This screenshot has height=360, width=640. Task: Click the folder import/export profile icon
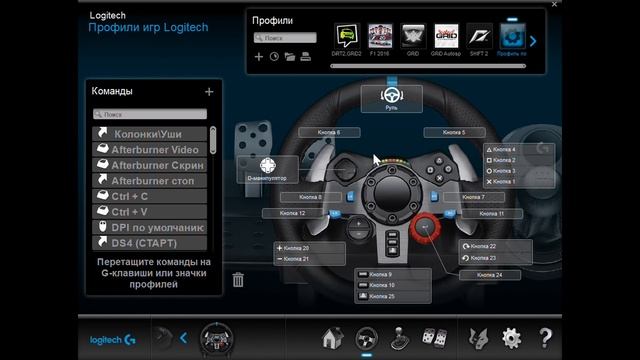[290, 56]
